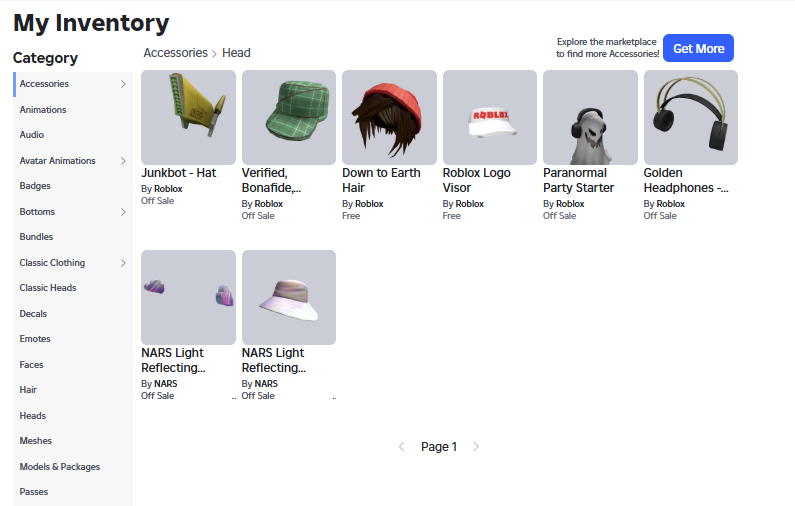Open the Passes category

(x=73, y=492)
